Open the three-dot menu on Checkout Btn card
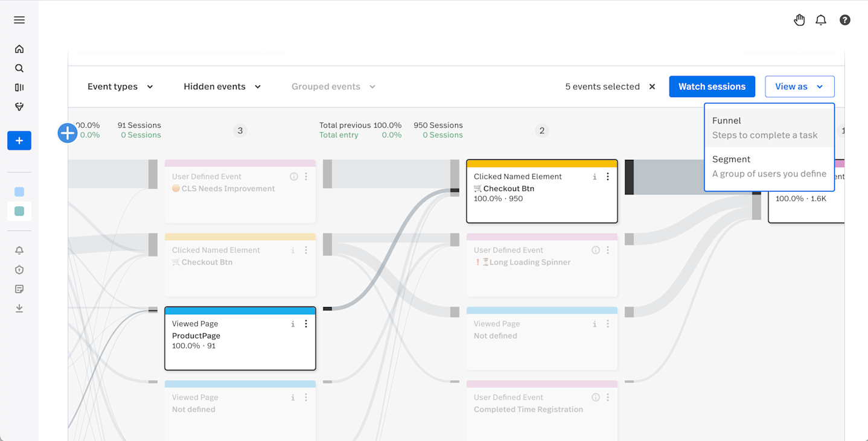Image resolution: width=868 pixels, height=441 pixels. (x=608, y=176)
